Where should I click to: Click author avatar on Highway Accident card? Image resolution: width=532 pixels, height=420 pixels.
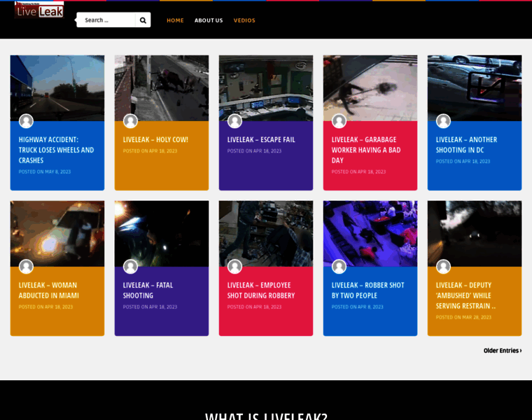26,121
